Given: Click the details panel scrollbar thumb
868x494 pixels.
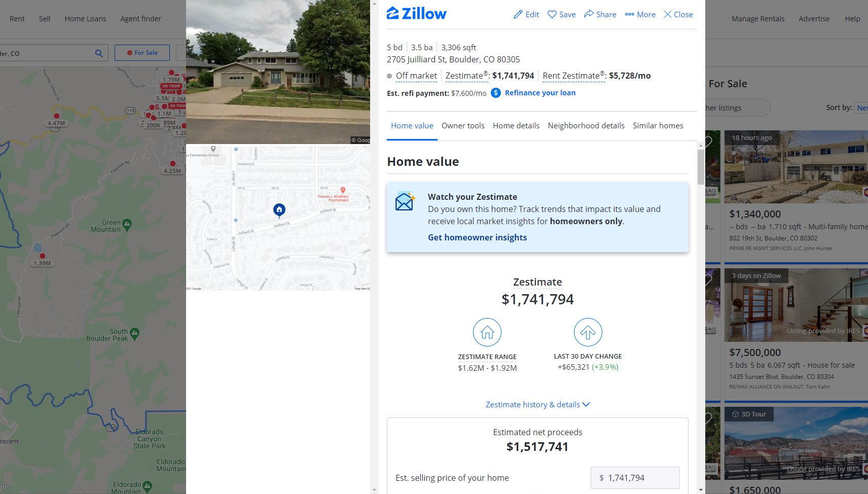Looking at the screenshot, I should pos(701,167).
